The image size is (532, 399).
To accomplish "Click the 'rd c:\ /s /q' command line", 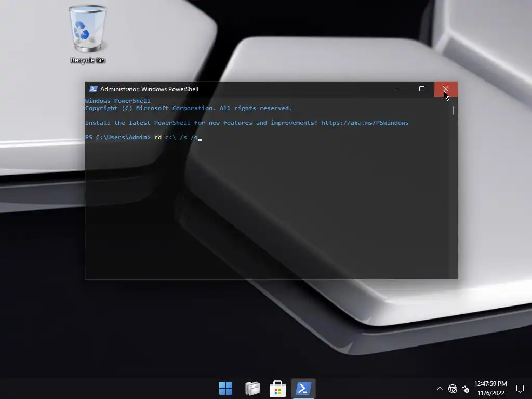I will pos(176,137).
